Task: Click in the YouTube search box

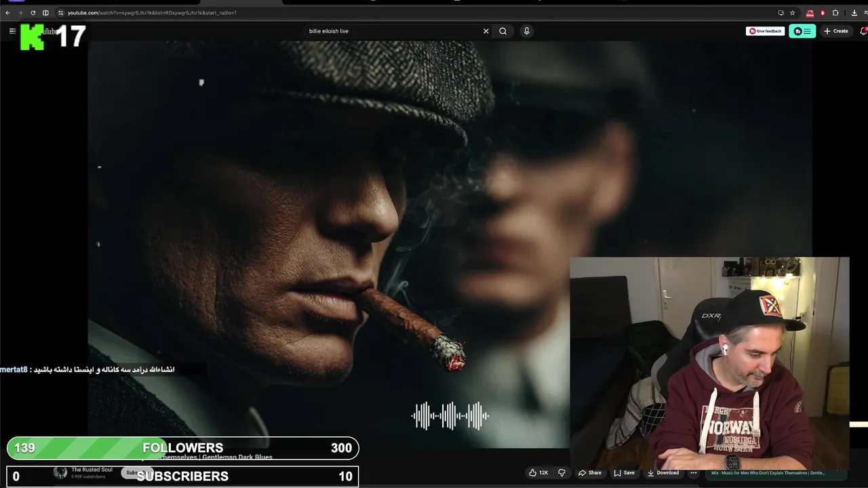Action: [393, 31]
